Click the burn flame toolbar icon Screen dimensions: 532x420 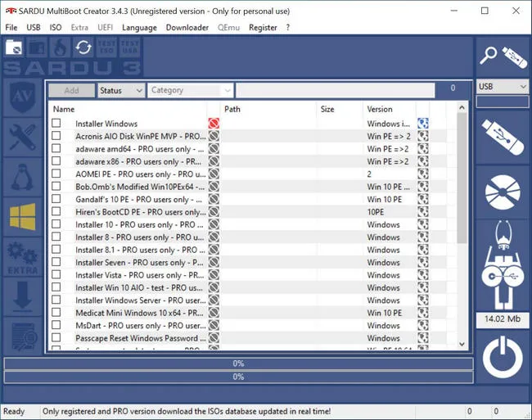60,47
